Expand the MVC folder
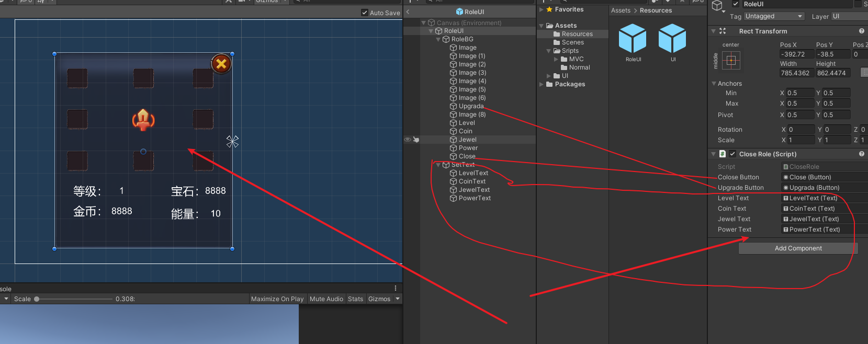This screenshot has width=868, height=344. [556, 59]
